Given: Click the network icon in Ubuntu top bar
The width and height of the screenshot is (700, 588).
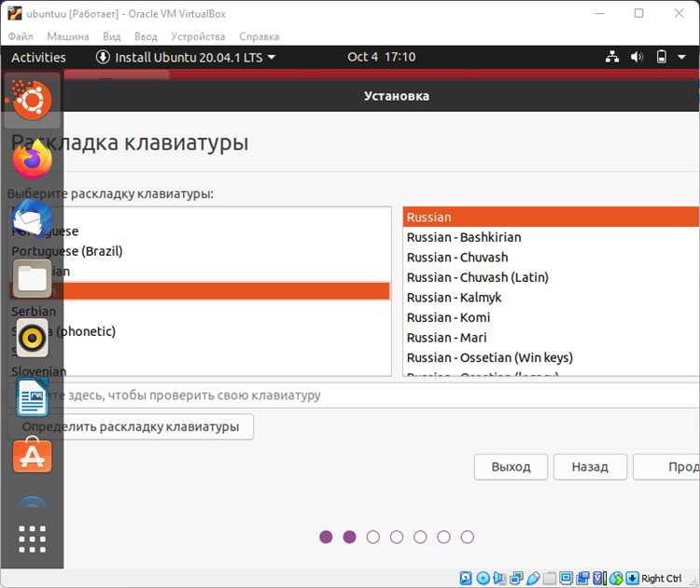Looking at the screenshot, I should tap(612, 57).
